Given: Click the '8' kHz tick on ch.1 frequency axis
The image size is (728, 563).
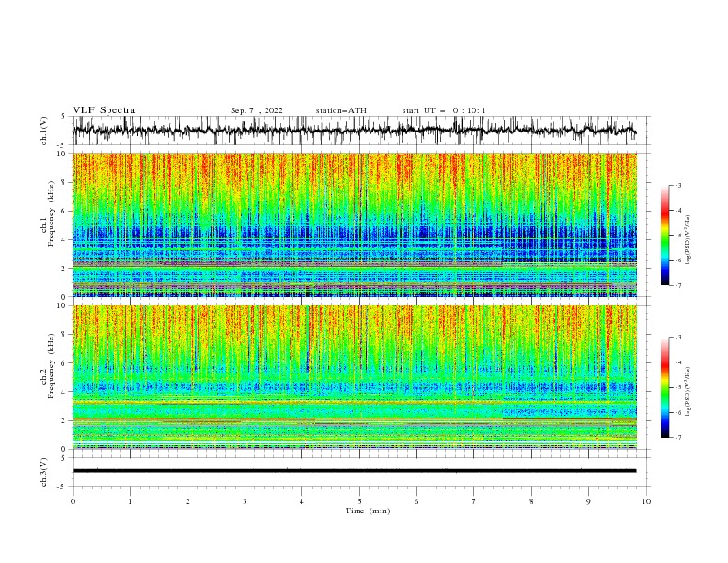Looking at the screenshot, I should (64, 182).
